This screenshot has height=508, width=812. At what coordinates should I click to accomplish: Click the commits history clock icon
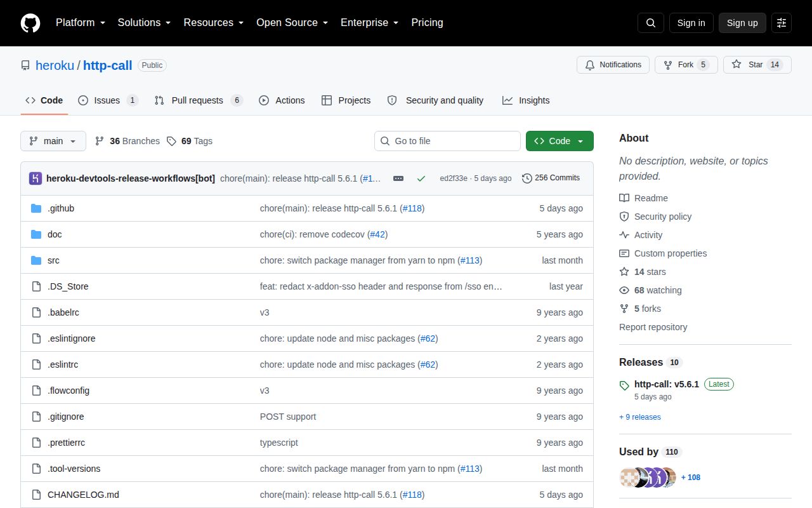(x=527, y=178)
